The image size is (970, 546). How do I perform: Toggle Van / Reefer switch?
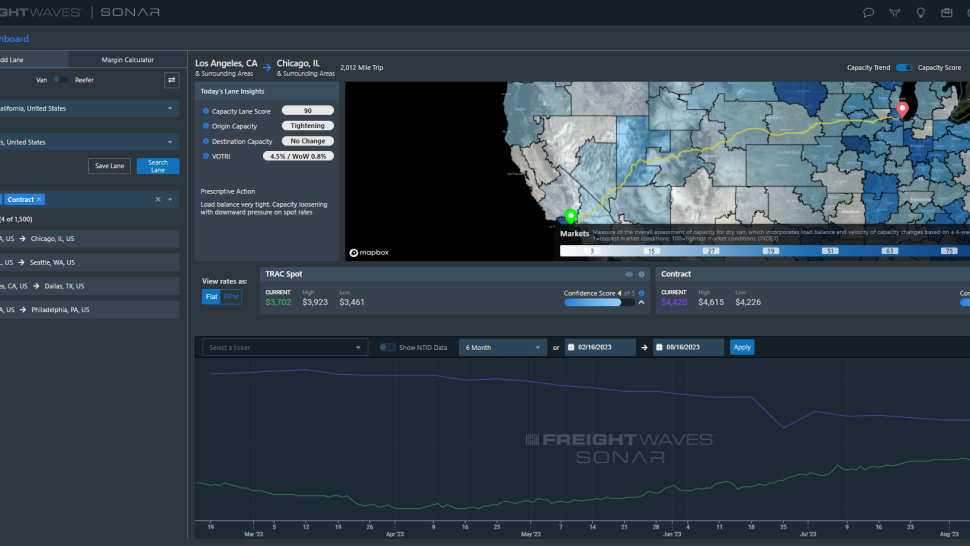click(x=61, y=80)
